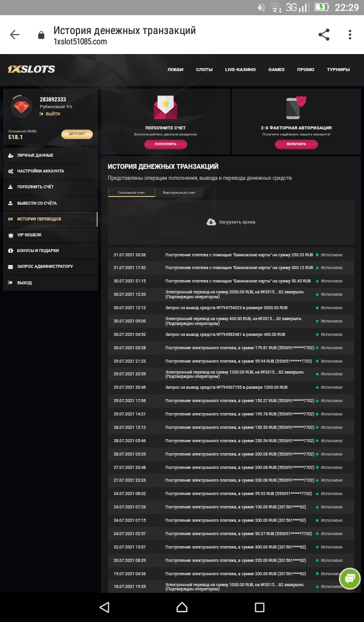Open ЛИЧНЫЕ ДАННЫЕ sidebar item
Viewport: 364px width, 622px height.
pyautogui.click(x=50, y=155)
